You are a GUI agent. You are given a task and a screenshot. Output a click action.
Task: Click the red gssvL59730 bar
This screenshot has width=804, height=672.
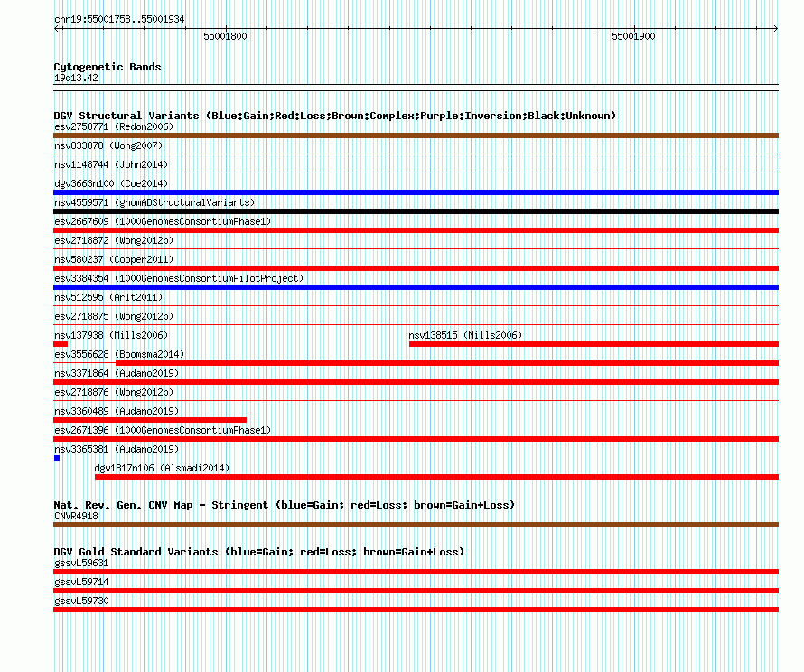coord(416,610)
